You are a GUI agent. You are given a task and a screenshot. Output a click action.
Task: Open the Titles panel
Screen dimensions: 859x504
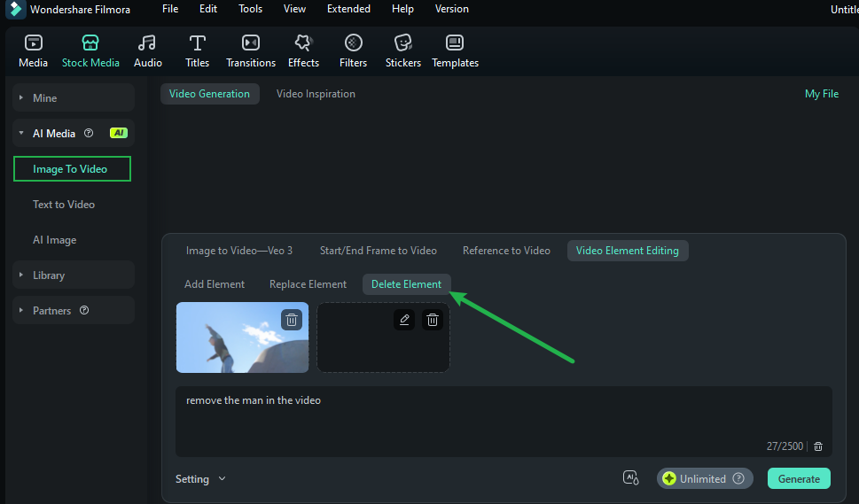click(197, 50)
